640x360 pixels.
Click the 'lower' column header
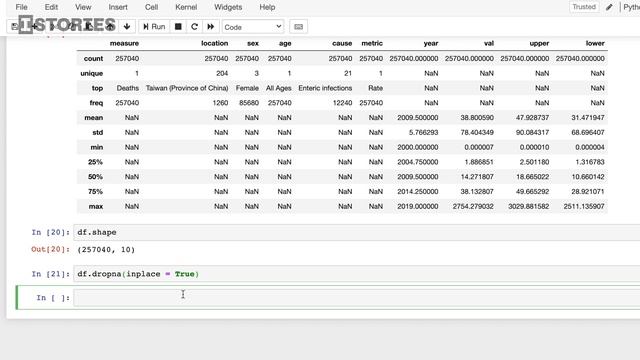coord(595,43)
